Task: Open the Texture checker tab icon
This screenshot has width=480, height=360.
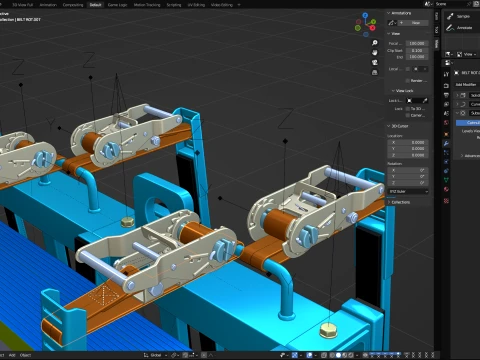Action: [446, 201]
